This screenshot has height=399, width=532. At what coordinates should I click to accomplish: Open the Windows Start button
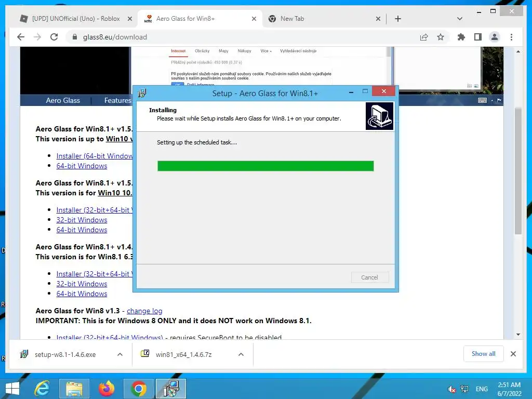pos(12,389)
